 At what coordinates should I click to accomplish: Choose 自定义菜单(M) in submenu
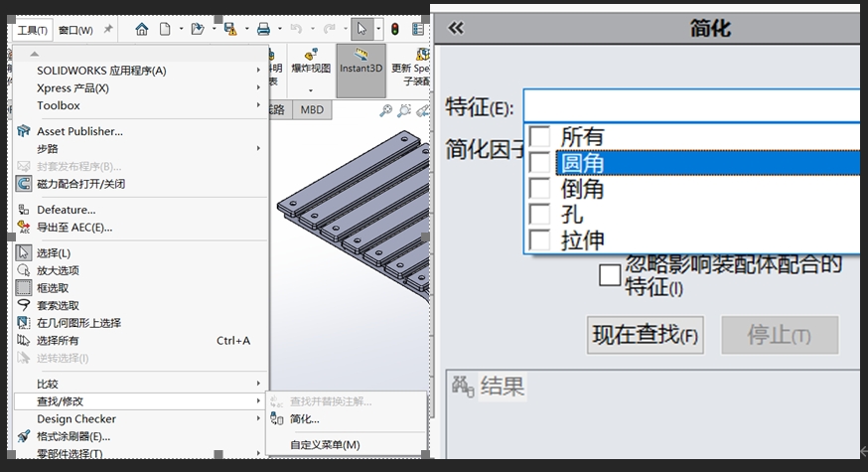325,445
